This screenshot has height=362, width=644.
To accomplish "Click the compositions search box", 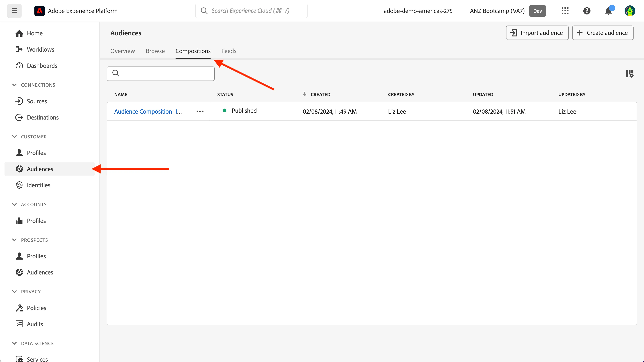I will tap(161, 74).
